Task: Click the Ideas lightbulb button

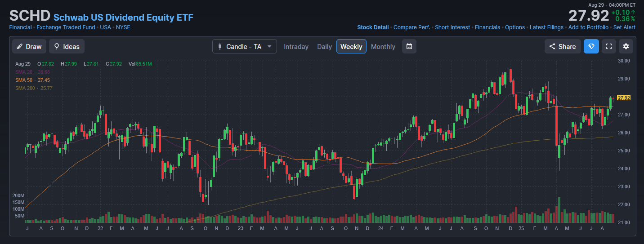Action: click(67, 46)
